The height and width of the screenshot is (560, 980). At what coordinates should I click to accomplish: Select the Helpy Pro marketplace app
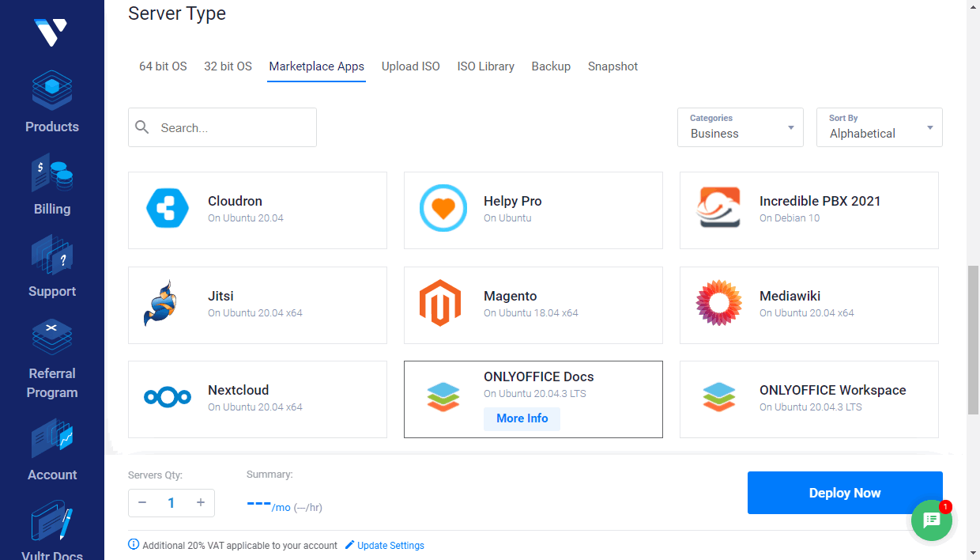533,210
